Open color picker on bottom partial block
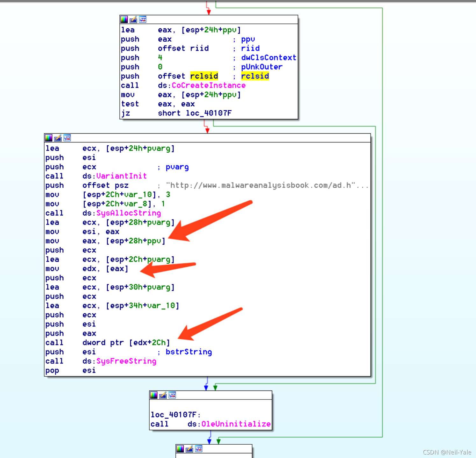The width and height of the screenshot is (476, 458). pyautogui.click(x=180, y=449)
